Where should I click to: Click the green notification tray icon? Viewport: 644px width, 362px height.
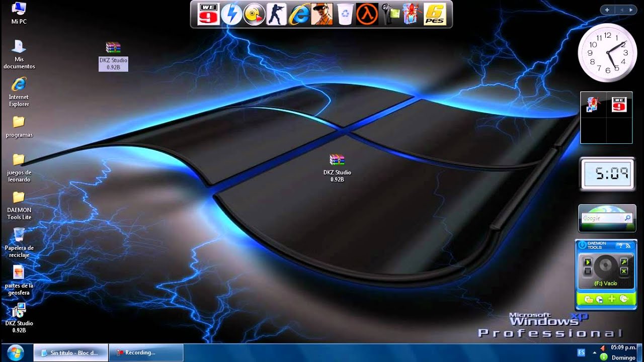(603, 357)
